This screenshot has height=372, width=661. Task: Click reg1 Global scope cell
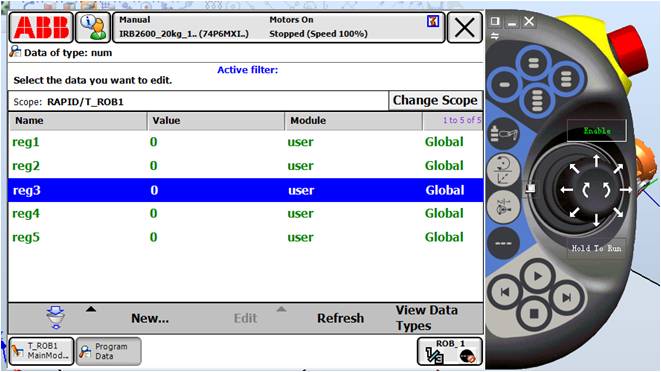click(x=444, y=142)
